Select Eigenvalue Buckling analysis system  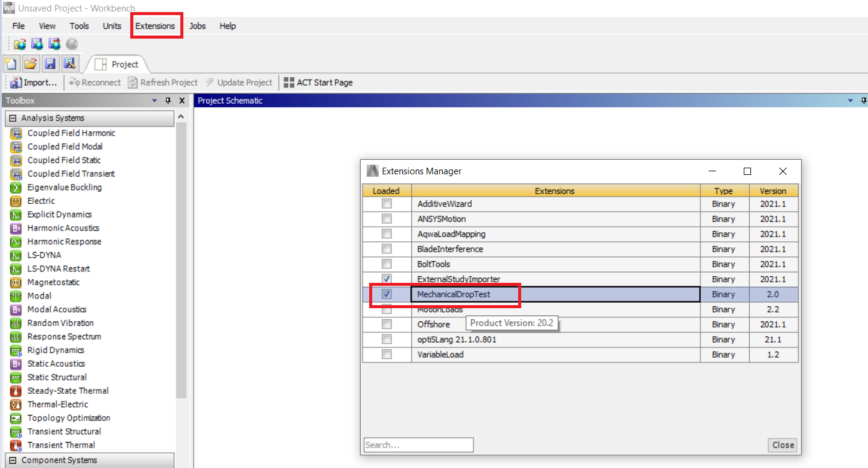[x=64, y=187]
